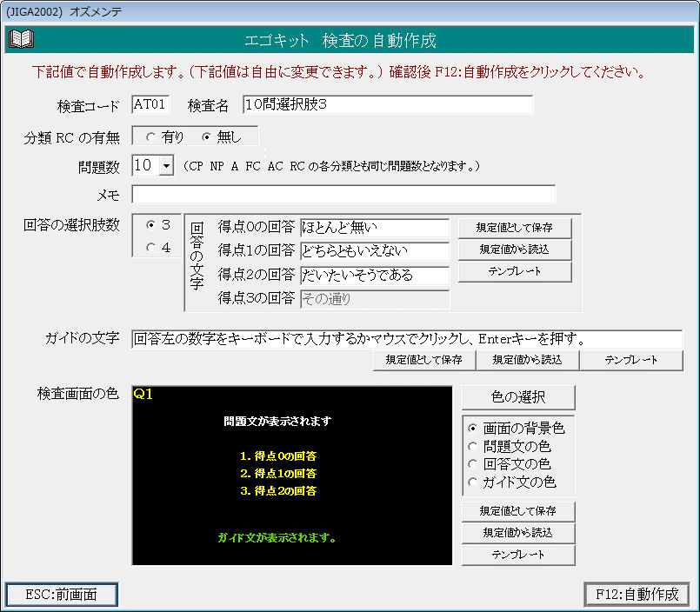Click 規定値として保存 under the guide text

pos(424,360)
